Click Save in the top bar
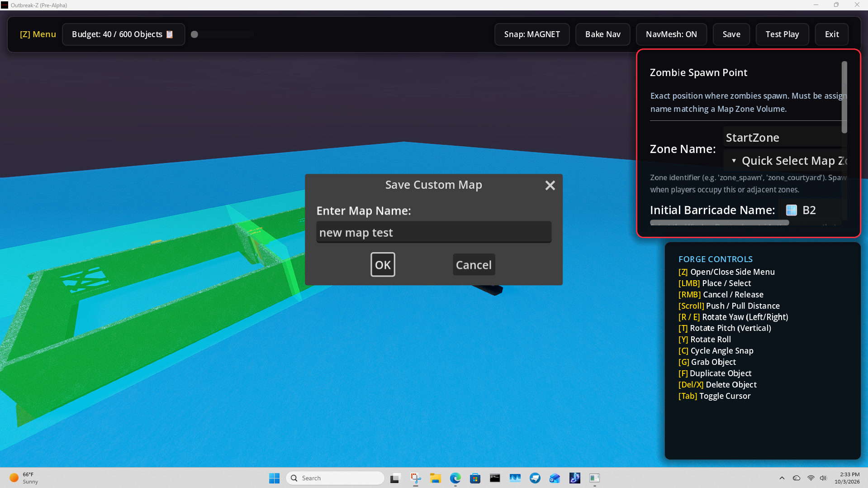The width and height of the screenshot is (868, 488). pyautogui.click(x=731, y=34)
